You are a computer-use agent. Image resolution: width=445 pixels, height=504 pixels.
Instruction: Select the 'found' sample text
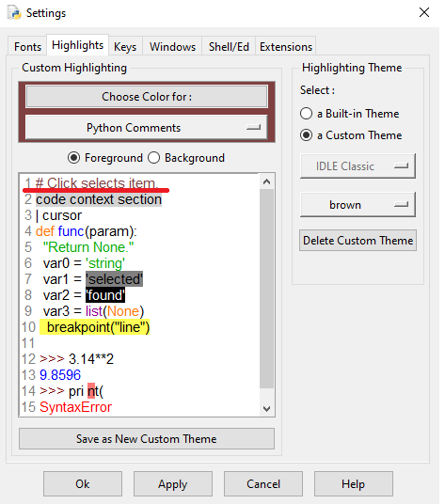pos(105,295)
